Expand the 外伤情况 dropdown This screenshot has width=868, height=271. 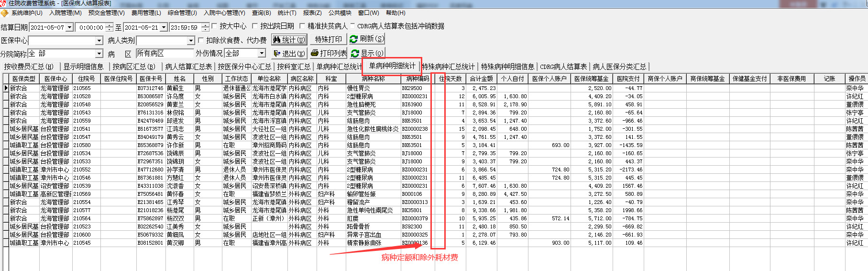262,53
